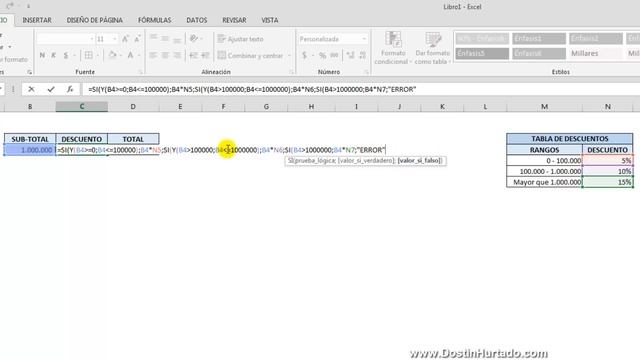Align text left icon

point(153,55)
